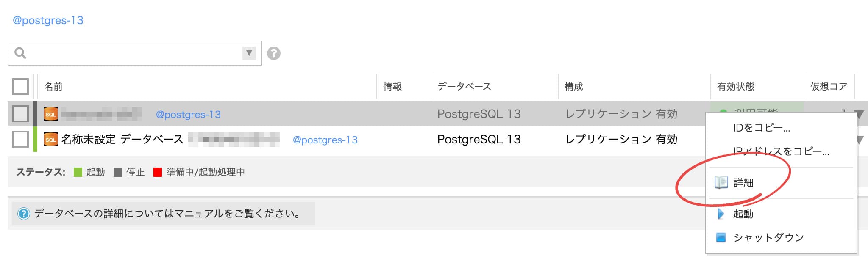This screenshot has width=868, height=275.
Task: Toggle the select-all checkbox in header
Action: [20, 87]
